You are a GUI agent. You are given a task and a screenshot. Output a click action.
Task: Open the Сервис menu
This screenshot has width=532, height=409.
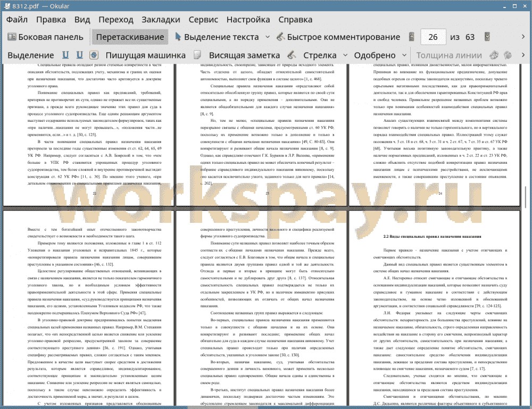point(203,20)
